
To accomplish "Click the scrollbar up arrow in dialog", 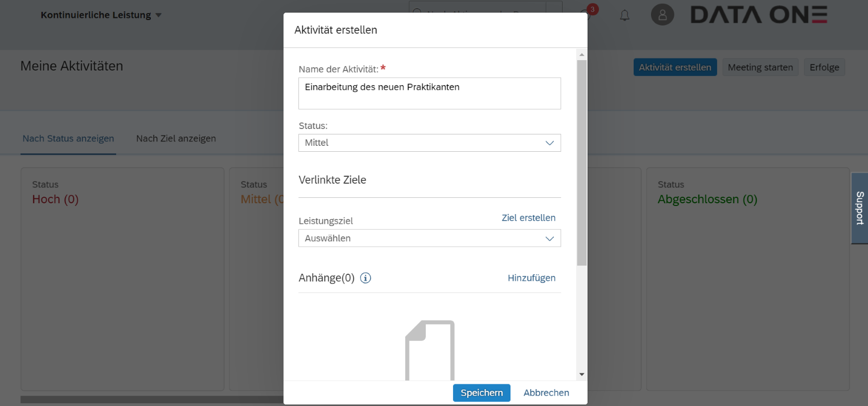I will [582, 55].
